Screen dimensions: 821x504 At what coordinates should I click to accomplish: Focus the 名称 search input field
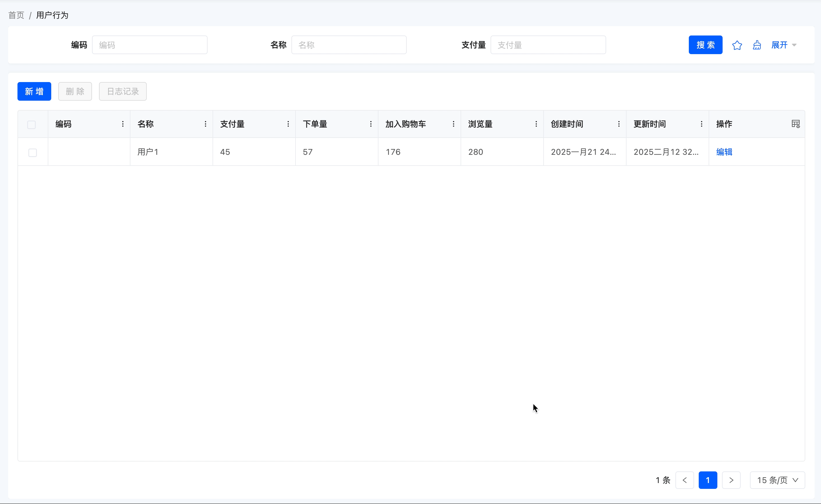349,45
